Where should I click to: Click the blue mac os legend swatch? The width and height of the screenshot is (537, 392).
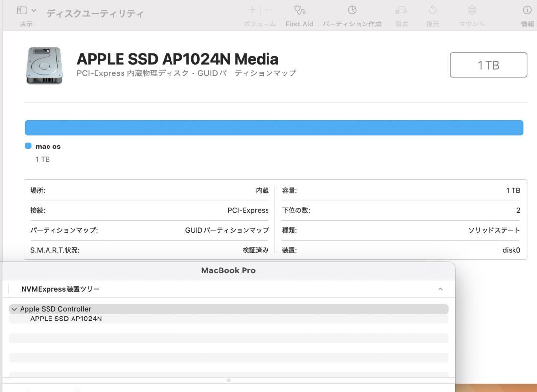pyautogui.click(x=28, y=146)
